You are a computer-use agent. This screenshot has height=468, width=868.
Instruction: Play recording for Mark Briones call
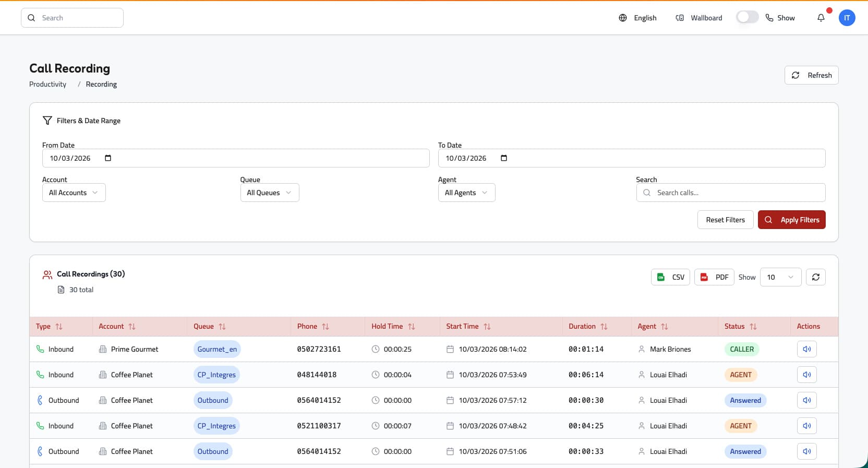coord(806,349)
